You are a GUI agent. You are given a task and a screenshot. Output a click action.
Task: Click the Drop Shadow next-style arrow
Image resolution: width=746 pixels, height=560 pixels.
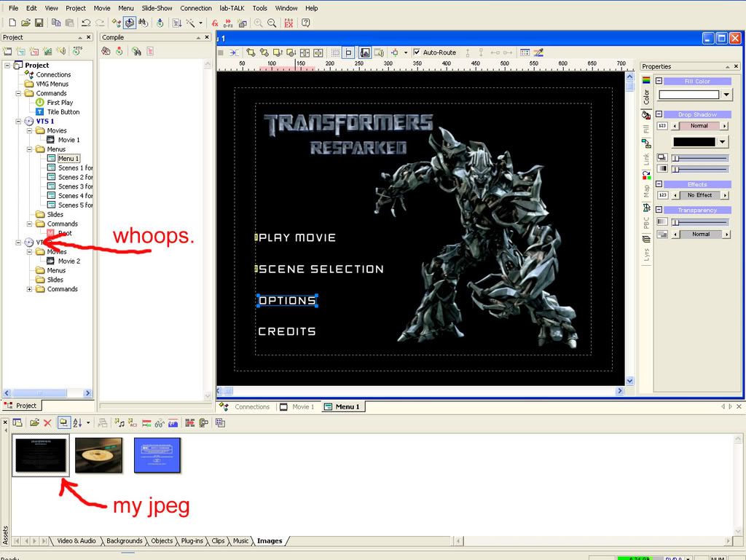724,126
